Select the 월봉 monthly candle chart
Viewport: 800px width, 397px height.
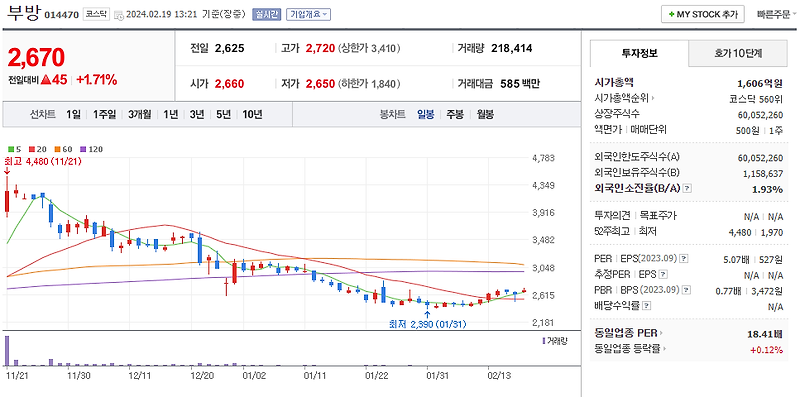point(485,114)
